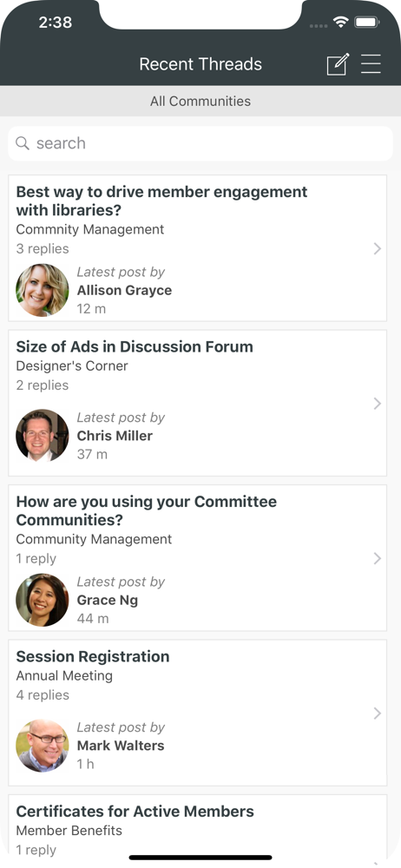This screenshot has height=868, width=401.
Task: Expand the Committee Communities thread chevron
Action: [378, 558]
